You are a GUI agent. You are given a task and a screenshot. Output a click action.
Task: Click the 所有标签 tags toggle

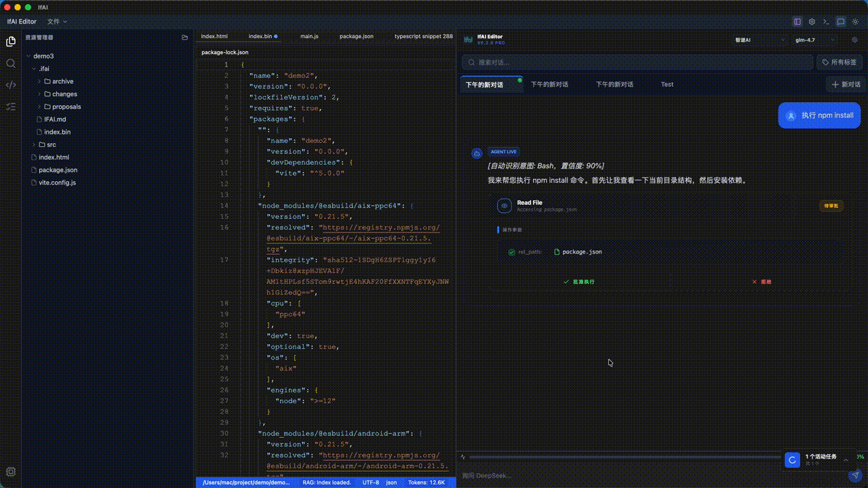pyautogui.click(x=838, y=62)
